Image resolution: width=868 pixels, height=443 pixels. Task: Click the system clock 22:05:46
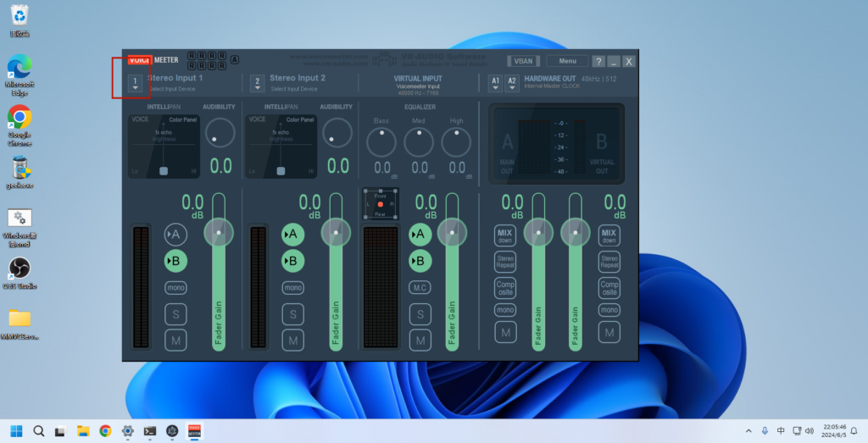click(x=834, y=427)
